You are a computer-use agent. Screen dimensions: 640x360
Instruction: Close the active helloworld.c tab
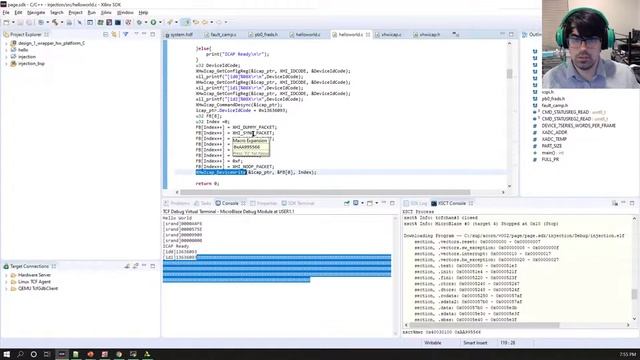[368, 35]
